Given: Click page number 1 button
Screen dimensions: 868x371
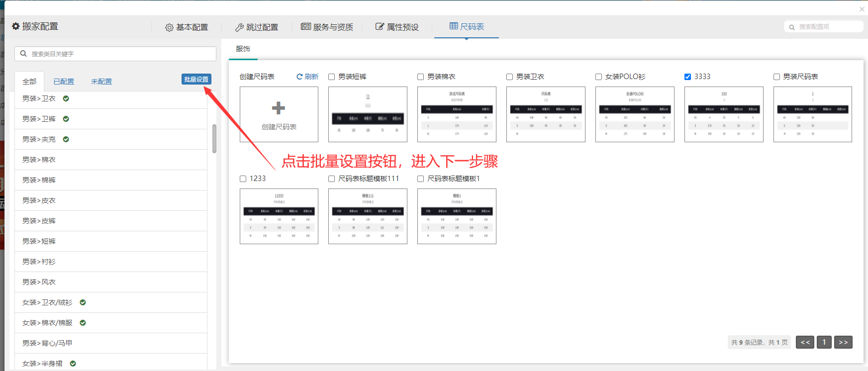Looking at the screenshot, I should [x=824, y=342].
